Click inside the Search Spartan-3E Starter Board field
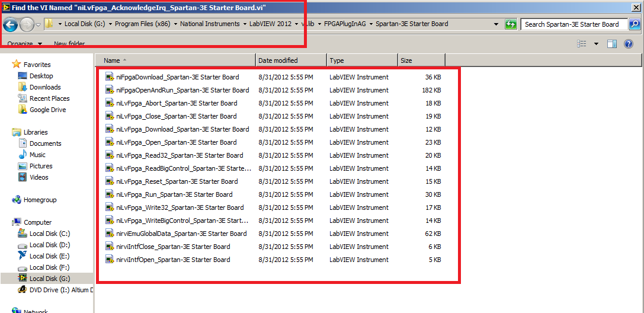 point(572,24)
